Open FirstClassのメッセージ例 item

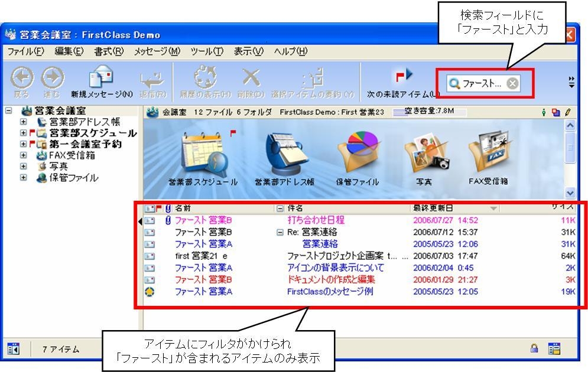pyautogui.click(x=330, y=292)
